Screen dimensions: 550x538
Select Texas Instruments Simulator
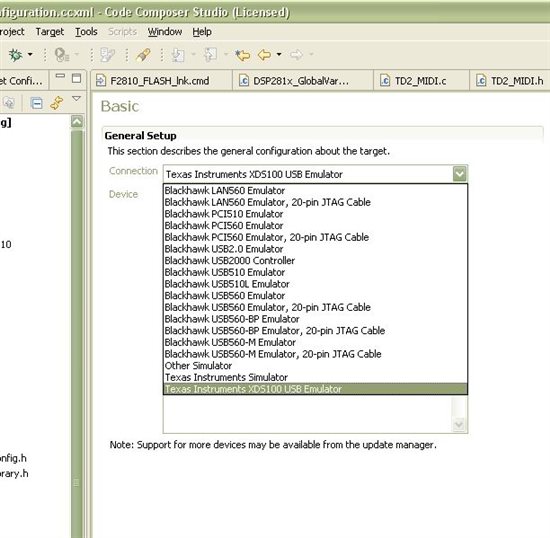point(315,377)
